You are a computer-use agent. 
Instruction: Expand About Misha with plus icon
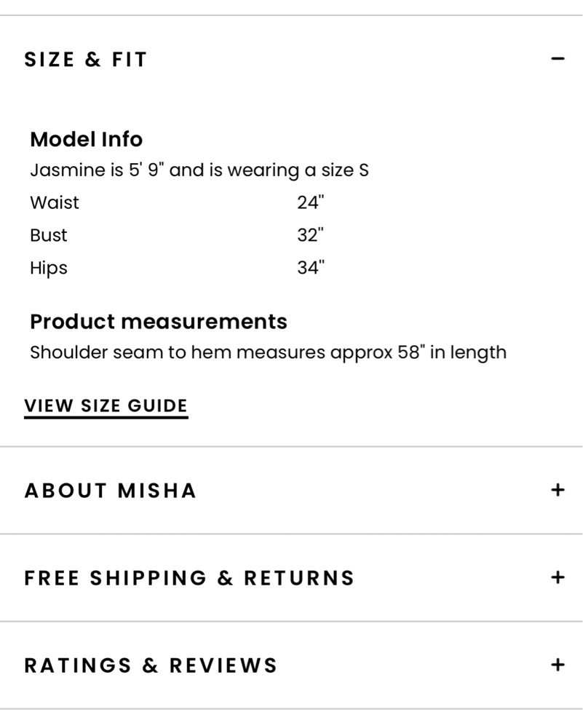(558, 490)
